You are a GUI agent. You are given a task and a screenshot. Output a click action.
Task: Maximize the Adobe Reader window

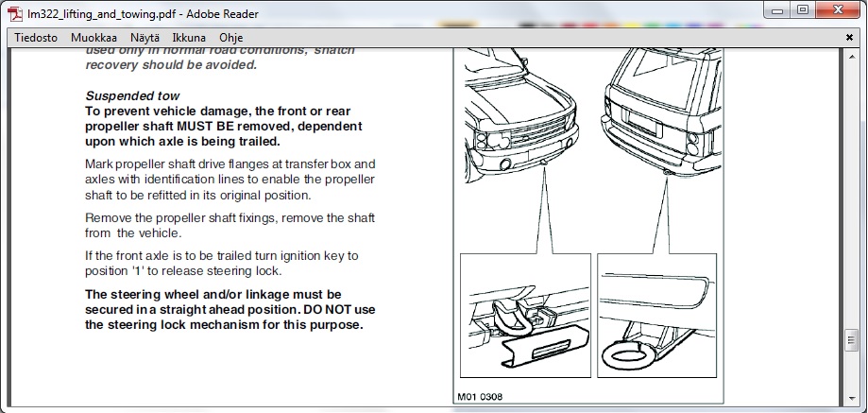[803, 10]
